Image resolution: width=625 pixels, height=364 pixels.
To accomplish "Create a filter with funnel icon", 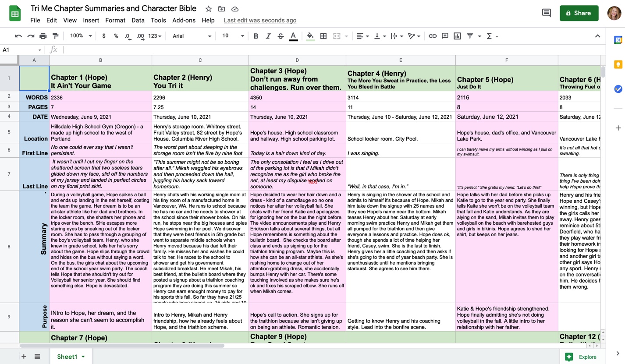I will click(470, 36).
